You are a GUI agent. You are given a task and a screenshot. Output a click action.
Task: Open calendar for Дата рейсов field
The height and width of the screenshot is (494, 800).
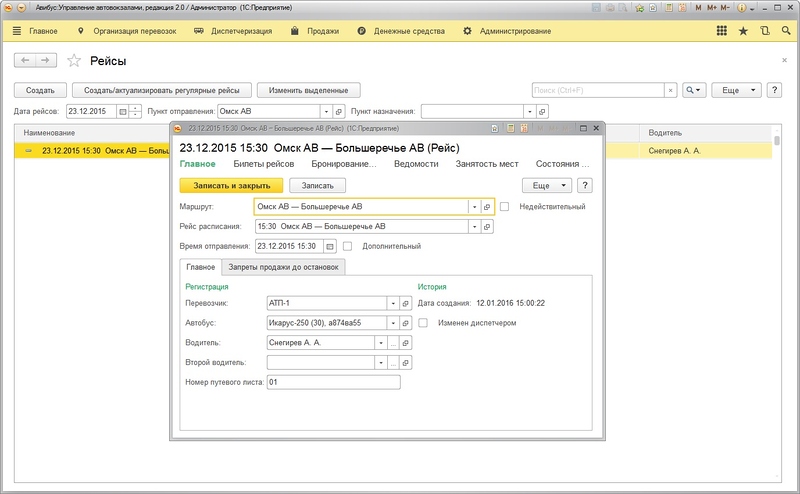(x=123, y=111)
